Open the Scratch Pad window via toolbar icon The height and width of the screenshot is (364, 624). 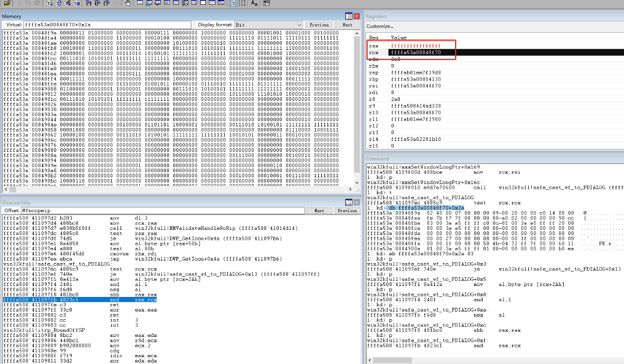click(x=203, y=3)
